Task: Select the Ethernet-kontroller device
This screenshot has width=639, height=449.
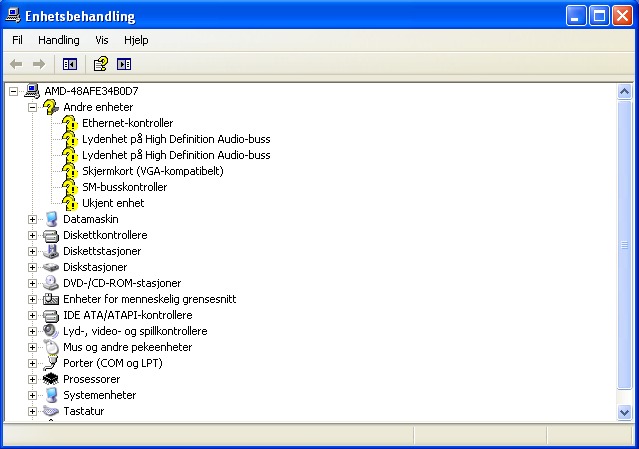Action: 128,123
